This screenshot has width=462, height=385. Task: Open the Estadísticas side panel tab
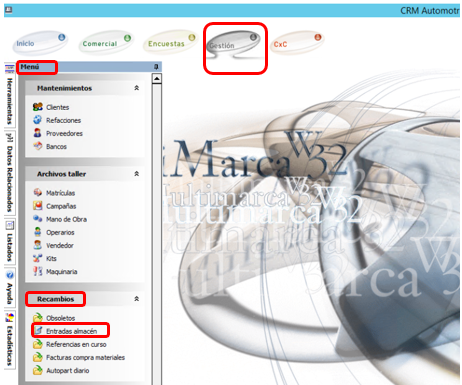click(x=10, y=340)
